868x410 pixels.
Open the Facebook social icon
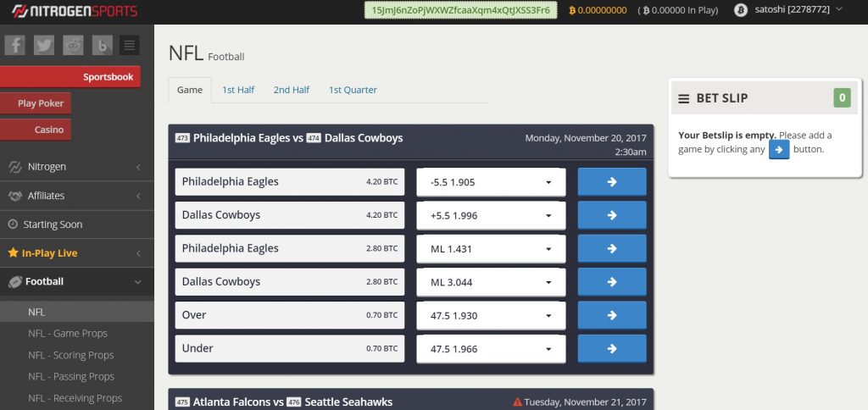15,45
